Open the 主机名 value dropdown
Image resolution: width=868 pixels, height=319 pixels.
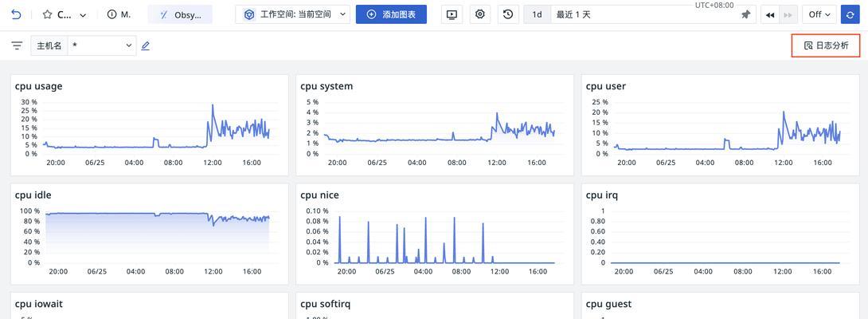click(102, 45)
